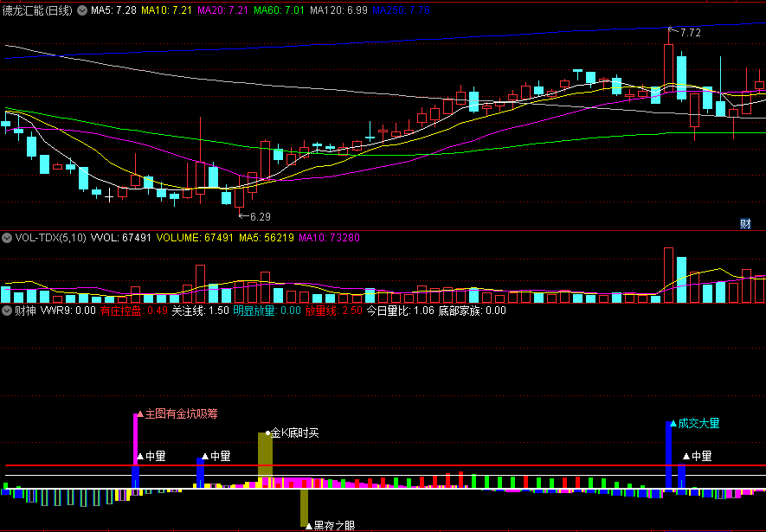Click the 关注线: 1.50 label
This screenshot has width=766, height=532.
tap(200, 311)
